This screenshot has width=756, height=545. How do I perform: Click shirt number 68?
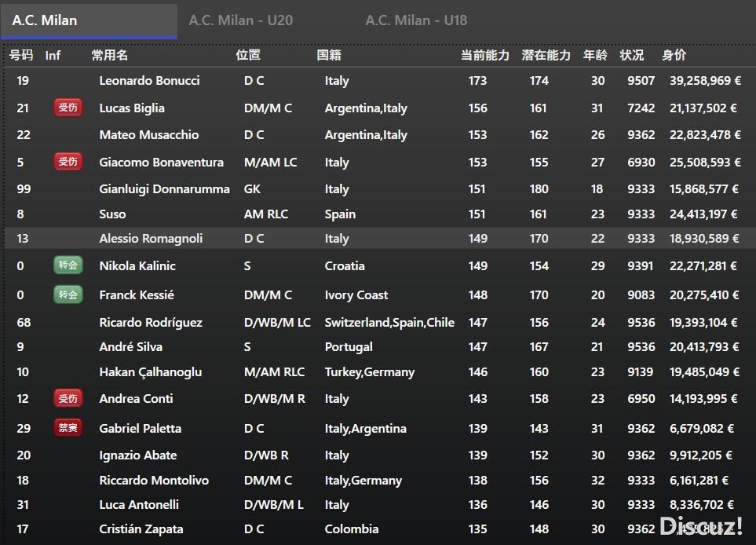tap(24, 322)
